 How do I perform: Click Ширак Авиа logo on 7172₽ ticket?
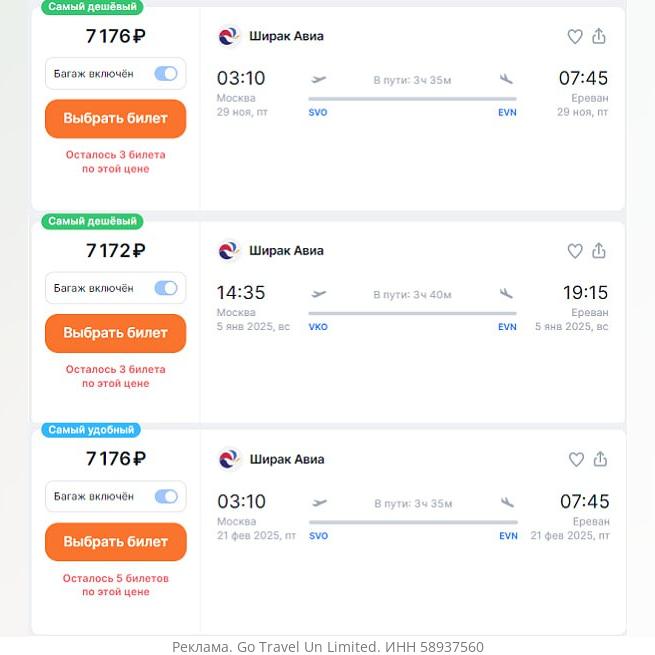229,251
